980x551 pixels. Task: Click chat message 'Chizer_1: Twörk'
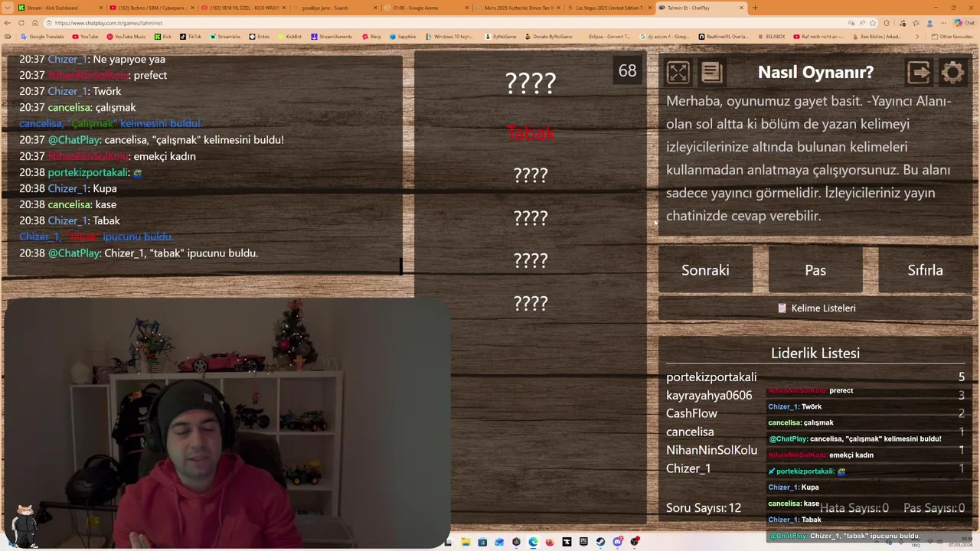[x=70, y=91]
